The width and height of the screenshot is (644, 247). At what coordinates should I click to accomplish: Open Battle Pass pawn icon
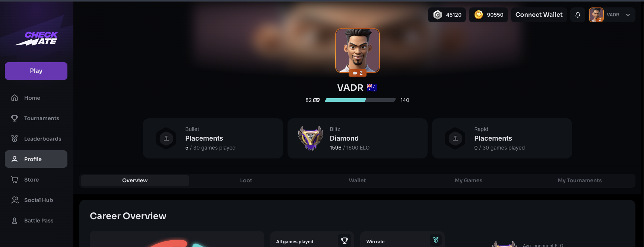tap(15, 221)
